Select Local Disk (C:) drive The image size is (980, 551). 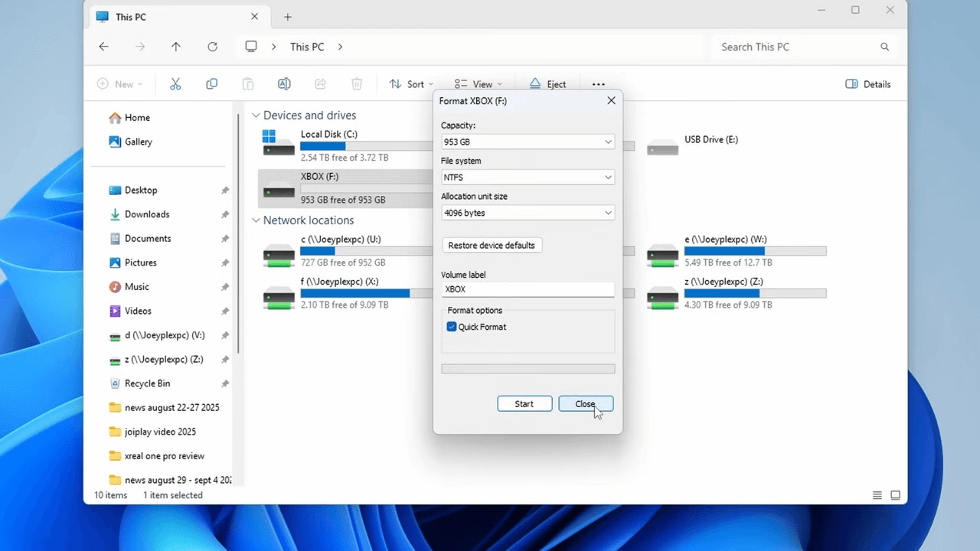[346, 145]
